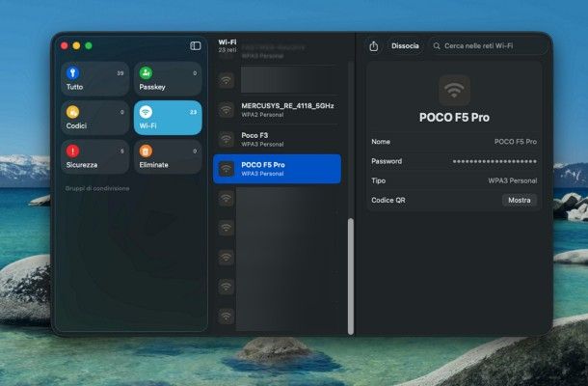Open the Codici category

95,118
